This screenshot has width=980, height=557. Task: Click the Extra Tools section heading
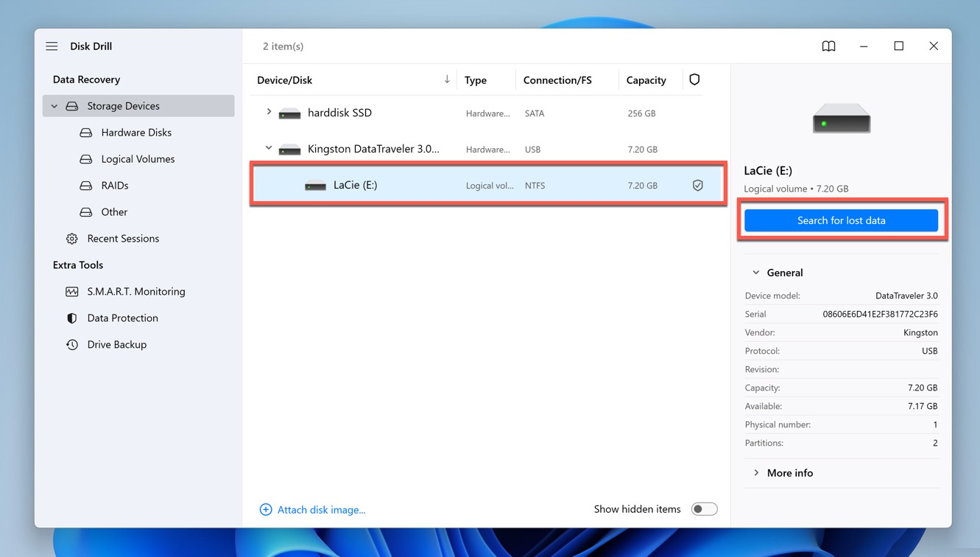coord(78,265)
